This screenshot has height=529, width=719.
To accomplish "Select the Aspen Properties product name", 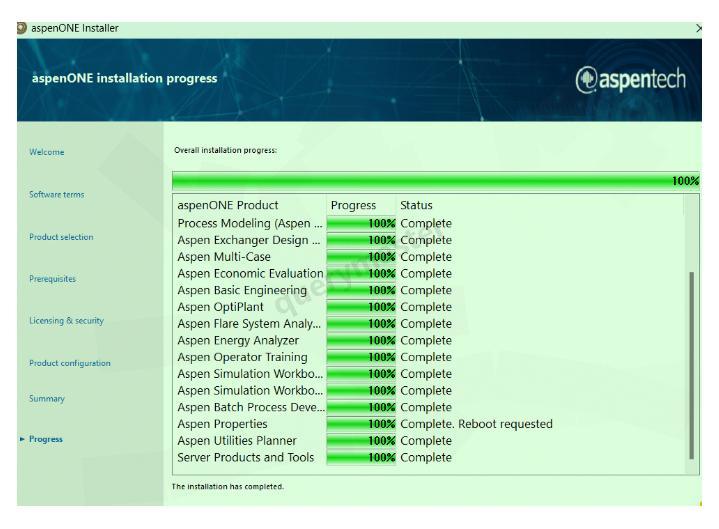I will 222,424.
